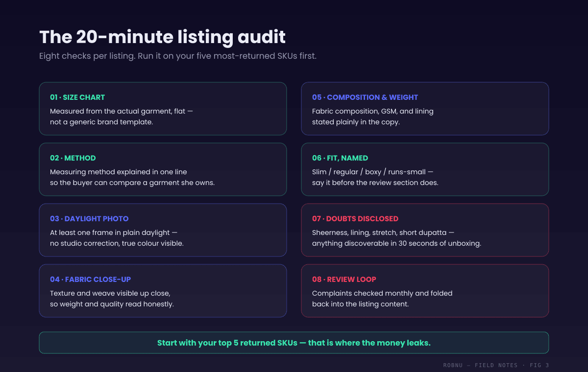Click 'Complaints checked monthly and folded' text
588x372 pixels.
pyautogui.click(x=382, y=293)
